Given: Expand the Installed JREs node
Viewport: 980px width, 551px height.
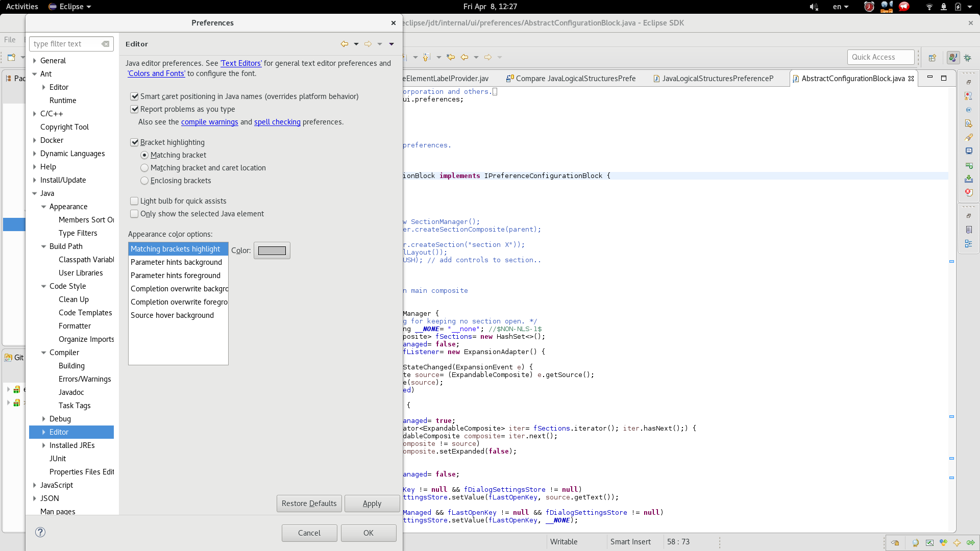Looking at the screenshot, I should click(x=44, y=445).
